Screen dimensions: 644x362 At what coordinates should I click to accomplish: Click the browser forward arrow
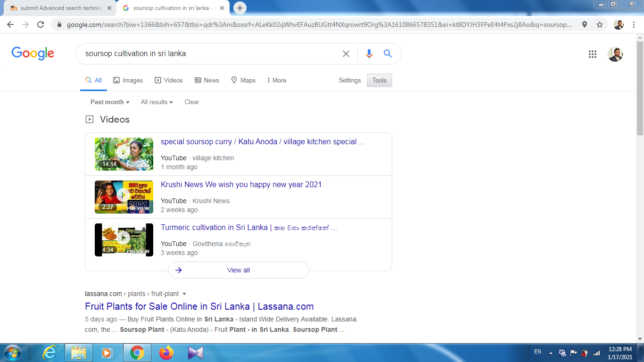pyautogui.click(x=25, y=25)
